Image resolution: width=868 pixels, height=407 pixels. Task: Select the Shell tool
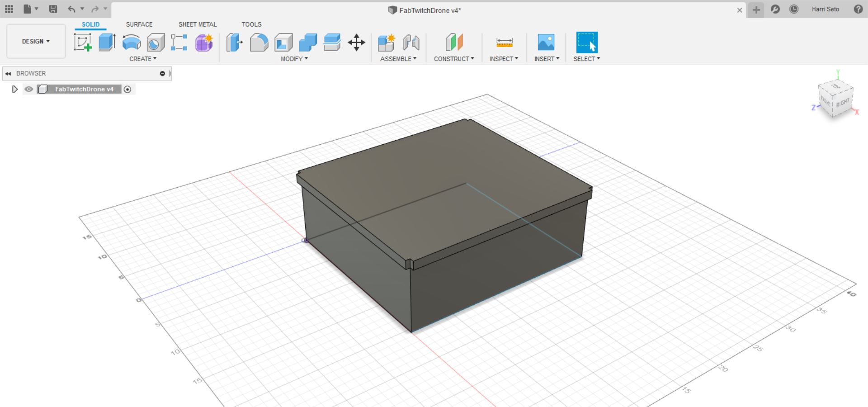(283, 43)
